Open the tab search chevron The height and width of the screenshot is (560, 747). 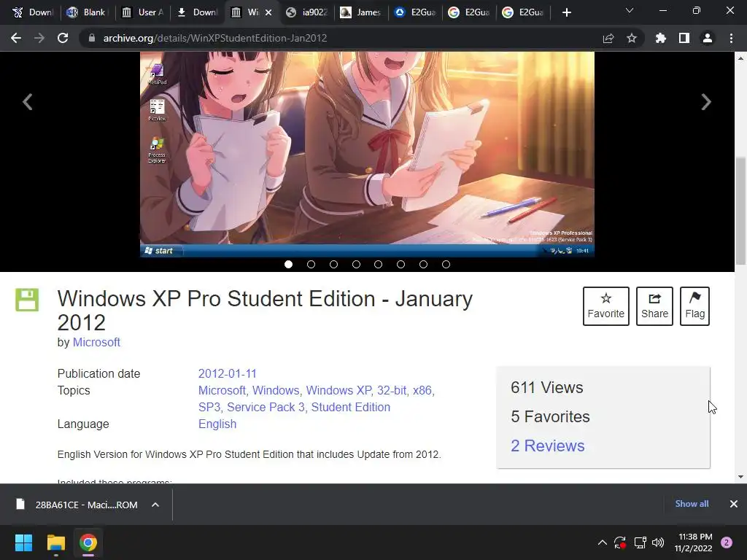pyautogui.click(x=630, y=10)
